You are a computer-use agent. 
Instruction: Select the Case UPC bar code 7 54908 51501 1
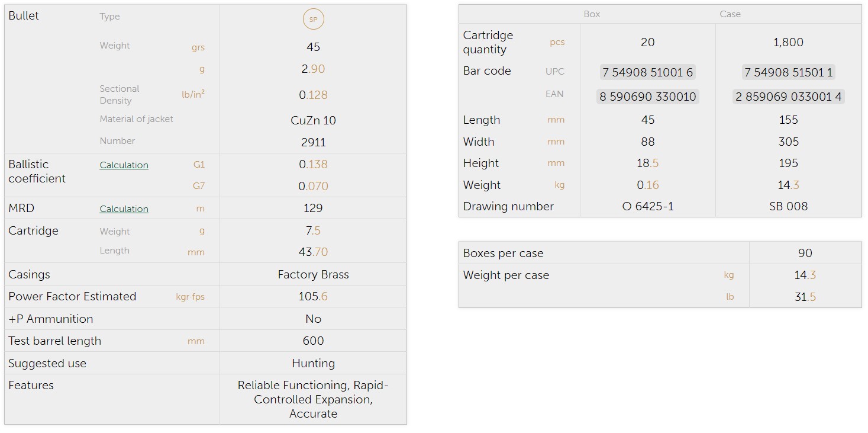[x=788, y=72]
